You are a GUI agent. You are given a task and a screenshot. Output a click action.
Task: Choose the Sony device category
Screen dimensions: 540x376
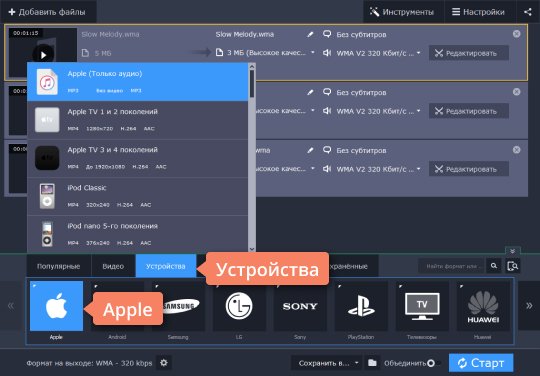point(300,306)
